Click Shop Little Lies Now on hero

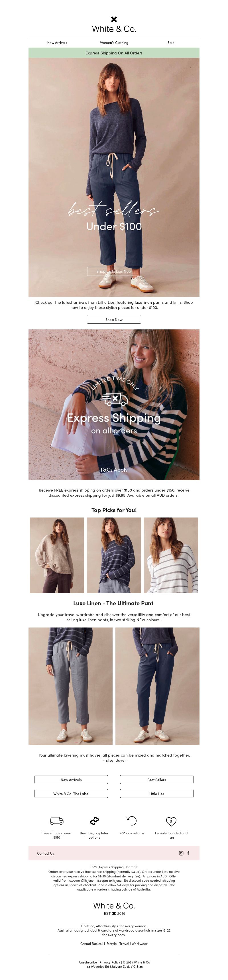pyautogui.click(x=114, y=271)
